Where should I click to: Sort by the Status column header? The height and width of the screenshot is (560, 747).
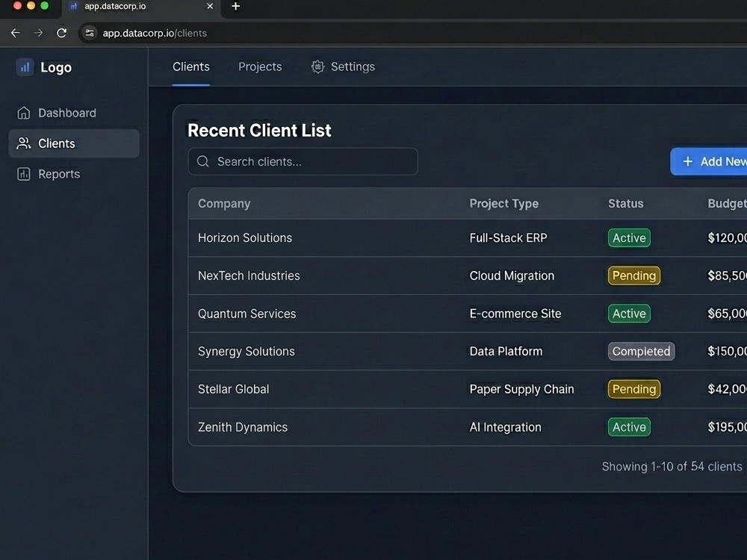(x=625, y=203)
